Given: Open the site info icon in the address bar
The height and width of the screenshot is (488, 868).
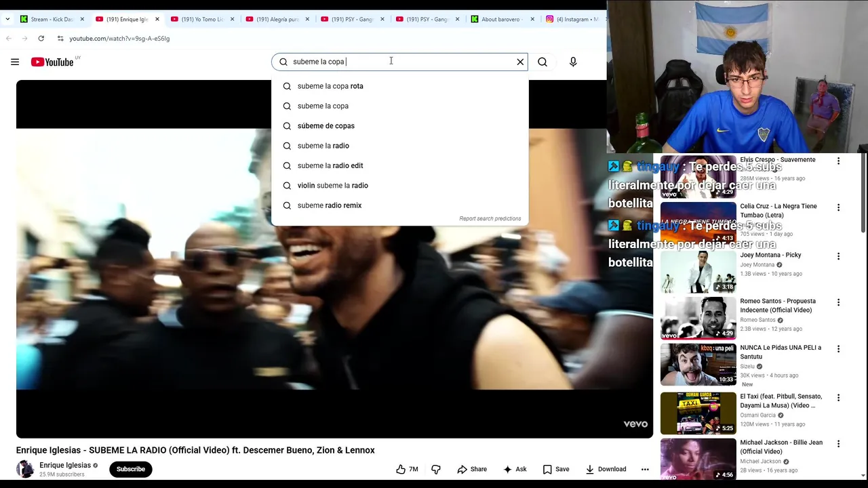Looking at the screenshot, I should pyautogui.click(x=60, y=39).
